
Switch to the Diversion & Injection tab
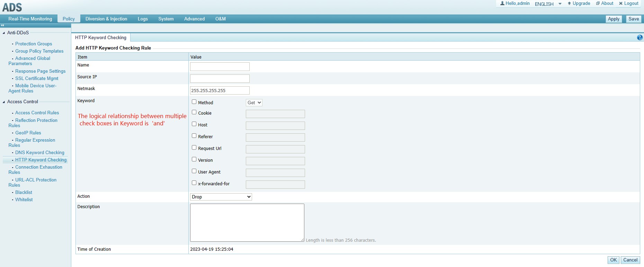106,19
